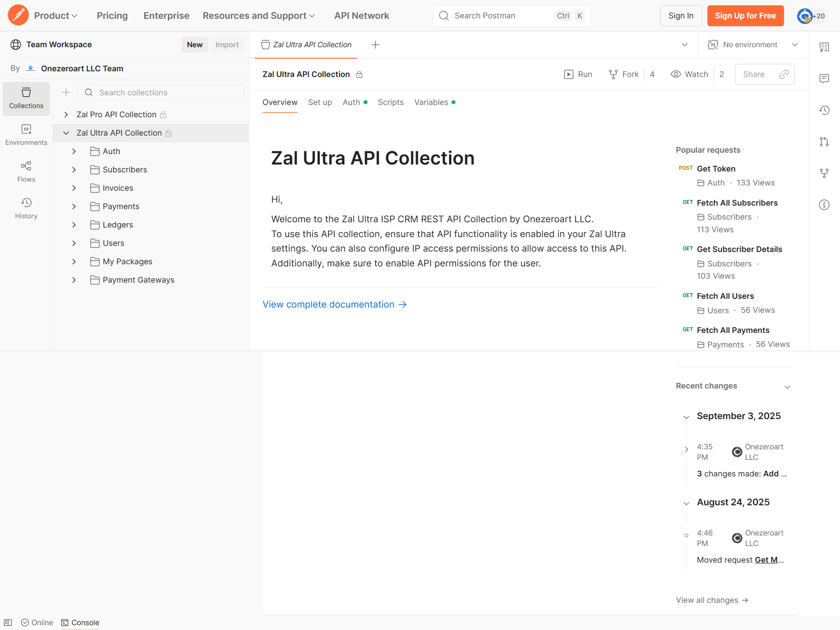Open the Console from status bar
The width and height of the screenshot is (840, 630).
pos(80,623)
